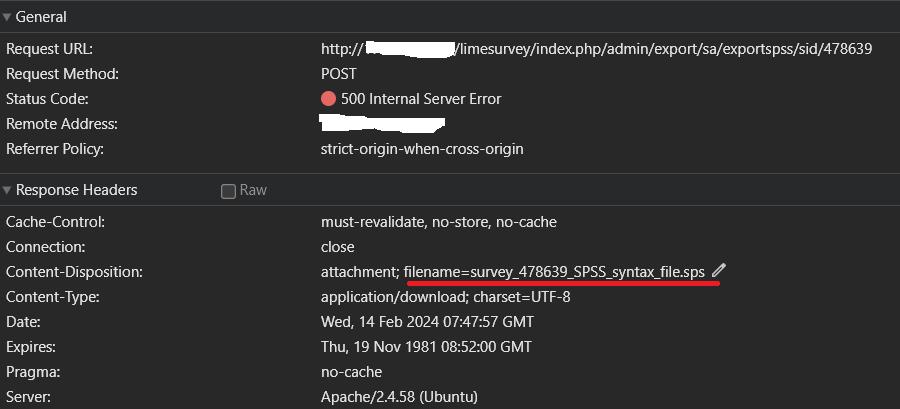Click the POST request method value

(x=339, y=74)
